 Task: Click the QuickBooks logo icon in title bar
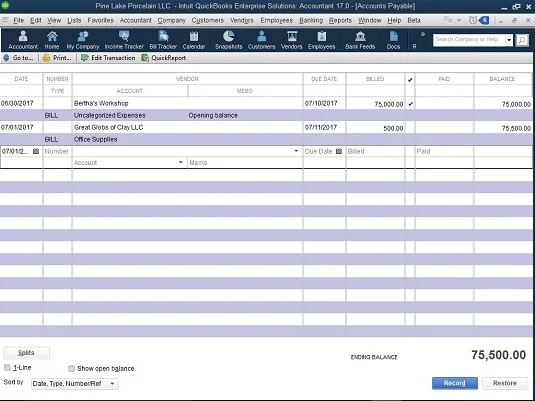click(5, 5)
